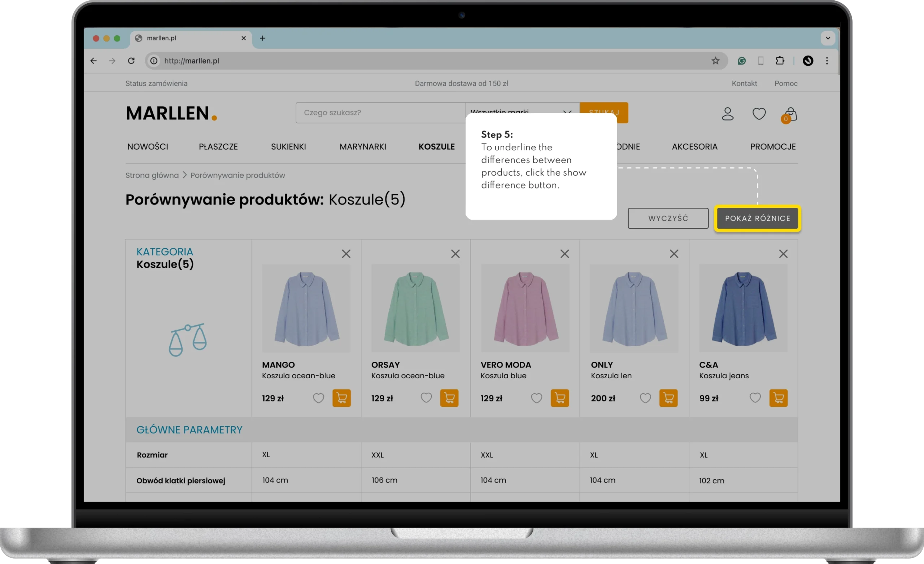Screen dimensions: 924x564
Task: Bookmark page with star icon
Action: pos(715,61)
